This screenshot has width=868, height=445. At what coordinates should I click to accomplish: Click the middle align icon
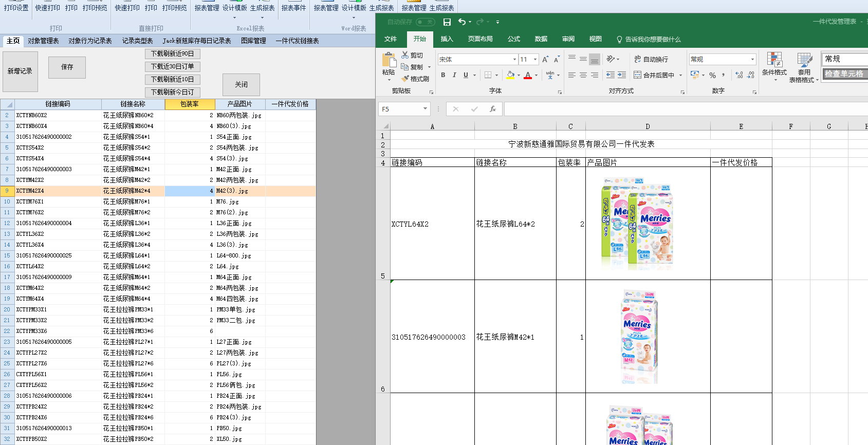[583, 59]
